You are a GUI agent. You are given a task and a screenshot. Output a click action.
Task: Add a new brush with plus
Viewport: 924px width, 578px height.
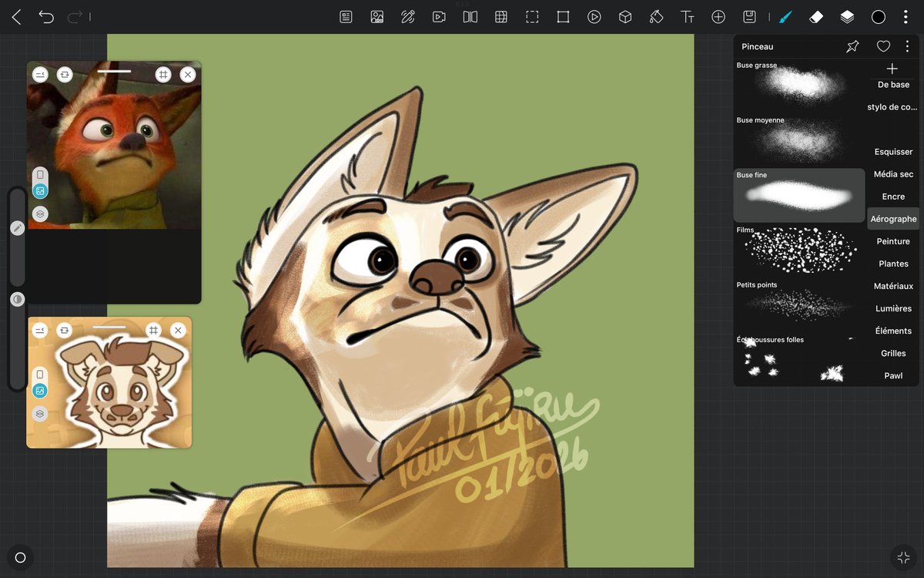click(892, 69)
